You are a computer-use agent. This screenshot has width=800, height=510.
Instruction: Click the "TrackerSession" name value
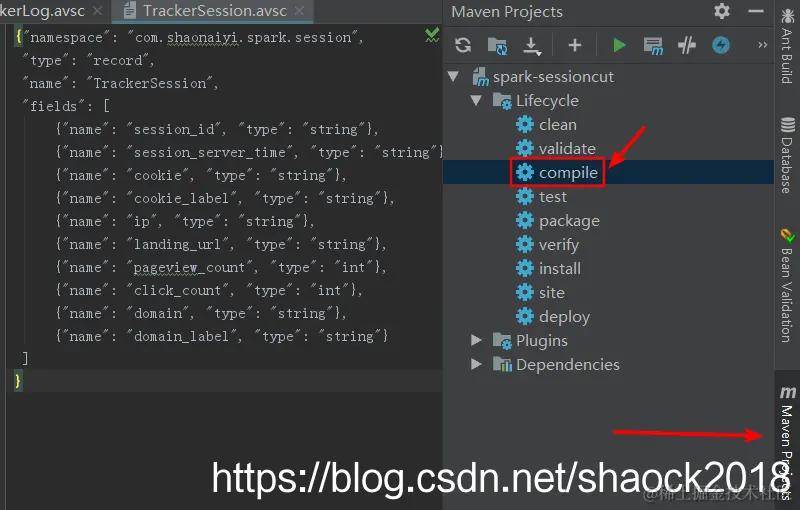click(x=149, y=83)
